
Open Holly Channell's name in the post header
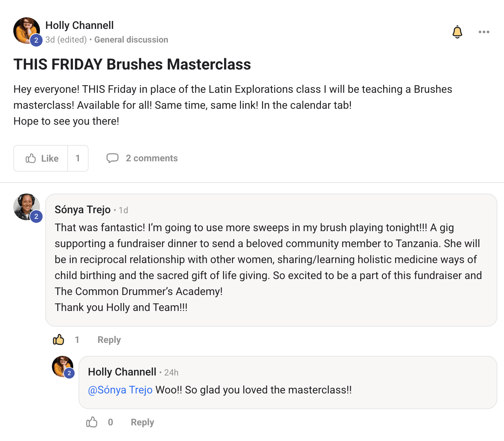79,25
